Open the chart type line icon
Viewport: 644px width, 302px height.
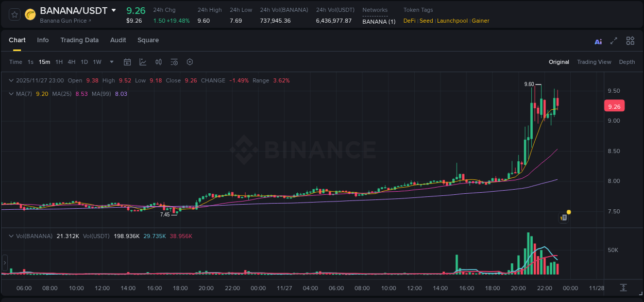pos(143,62)
